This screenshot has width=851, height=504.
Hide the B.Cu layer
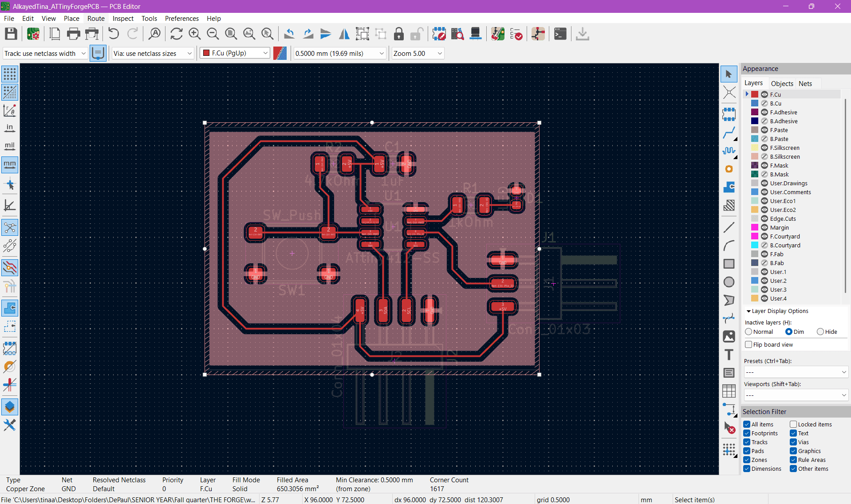tap(764, 103)
